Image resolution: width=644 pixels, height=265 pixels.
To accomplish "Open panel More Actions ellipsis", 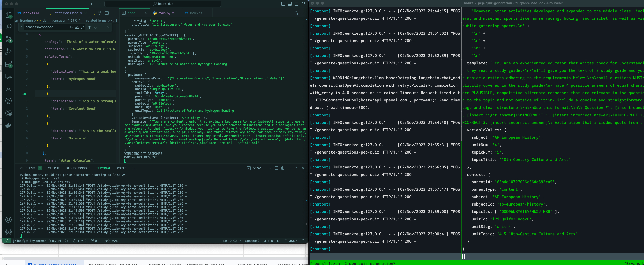I will [289, 168].
